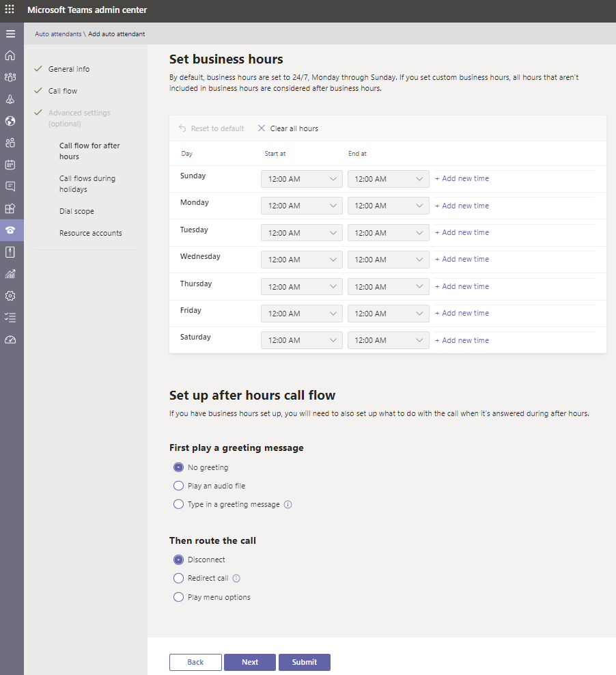Click info icon beside Redirect call

coord(236,578)
